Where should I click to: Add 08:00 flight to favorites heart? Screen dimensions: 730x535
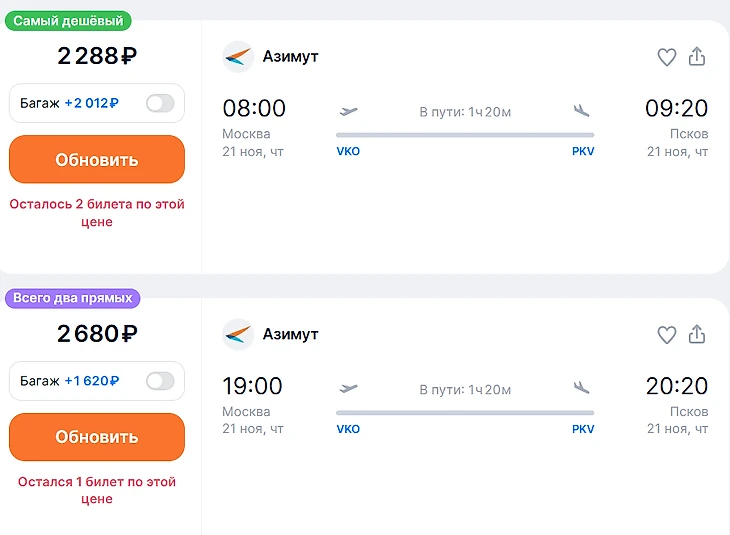pyautogui.click(x=667, y=57)
